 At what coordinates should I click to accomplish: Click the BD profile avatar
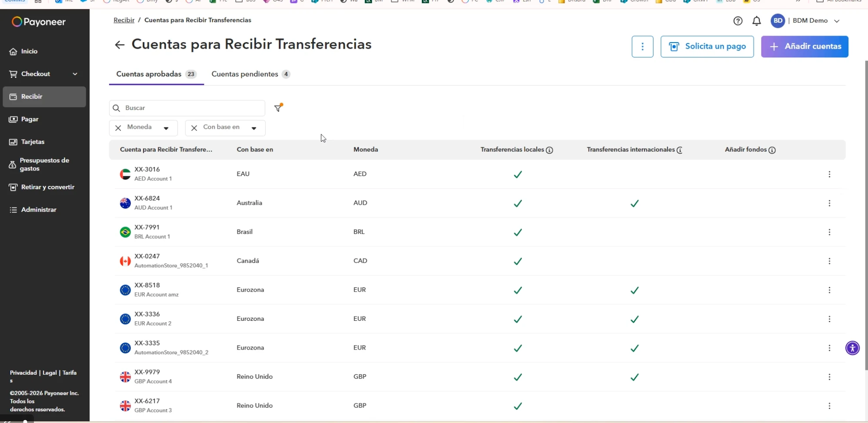[778, 20]
